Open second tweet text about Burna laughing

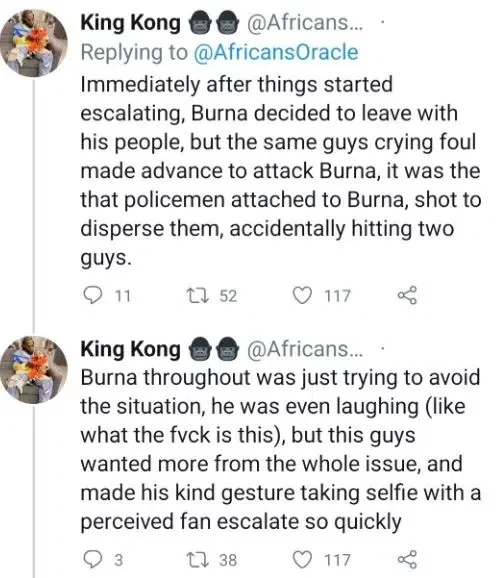[281, 450]
